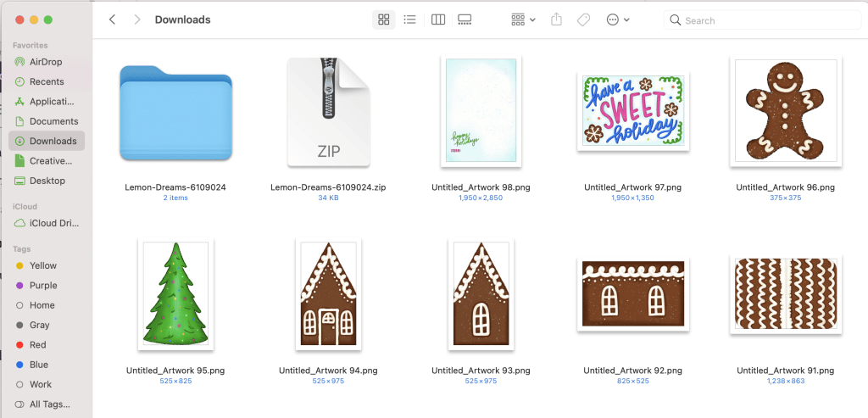The width and height of the screenshot is (868, 418).
Task: Click the Untitled_Artwork 92.png file name
Action: coord(632,371)
